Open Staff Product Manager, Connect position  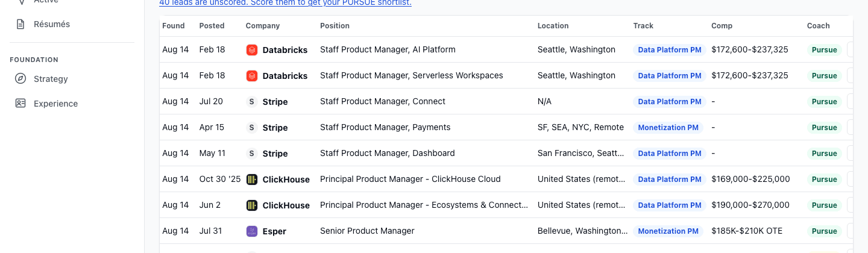coord(383,101)
